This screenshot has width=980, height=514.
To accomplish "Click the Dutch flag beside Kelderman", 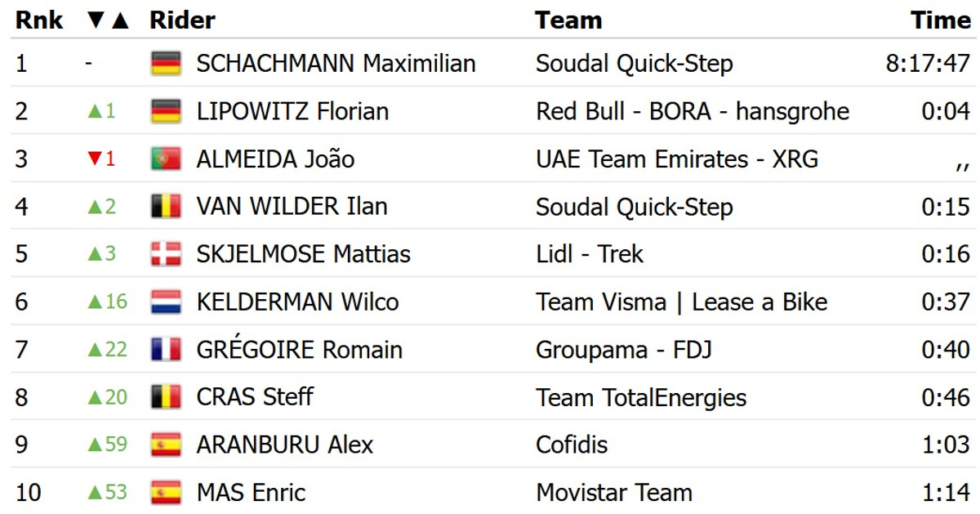I will pyautogui.click(x=166, y=302).
